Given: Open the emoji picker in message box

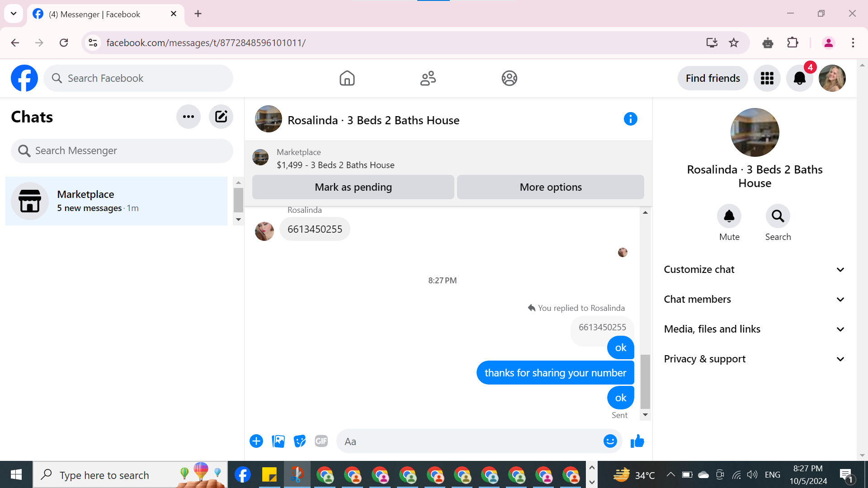Looking at the screenshot, I should pyautogui.click(x=610, y=441).
